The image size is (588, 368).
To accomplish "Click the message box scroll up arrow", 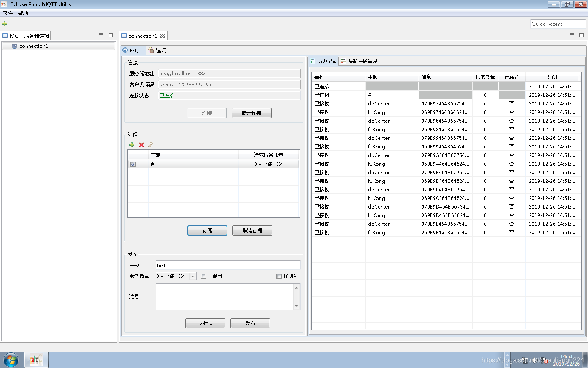I will 296,288.
